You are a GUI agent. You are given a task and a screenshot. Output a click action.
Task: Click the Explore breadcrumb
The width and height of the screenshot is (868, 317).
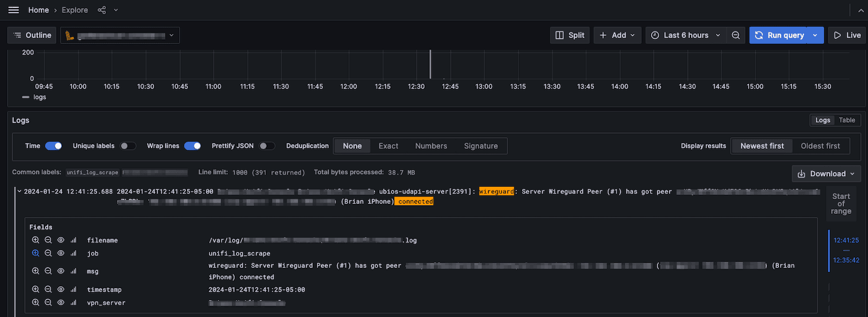(75, 10)
